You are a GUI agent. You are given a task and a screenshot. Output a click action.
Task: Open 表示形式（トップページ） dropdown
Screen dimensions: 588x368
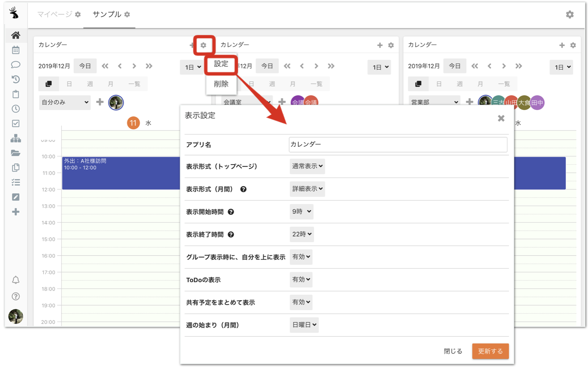(x=307, y=166)
